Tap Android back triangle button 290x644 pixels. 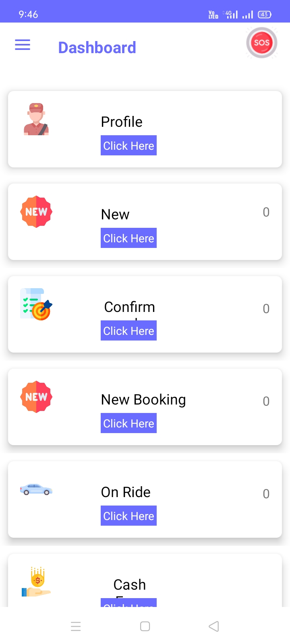[214, 626]
